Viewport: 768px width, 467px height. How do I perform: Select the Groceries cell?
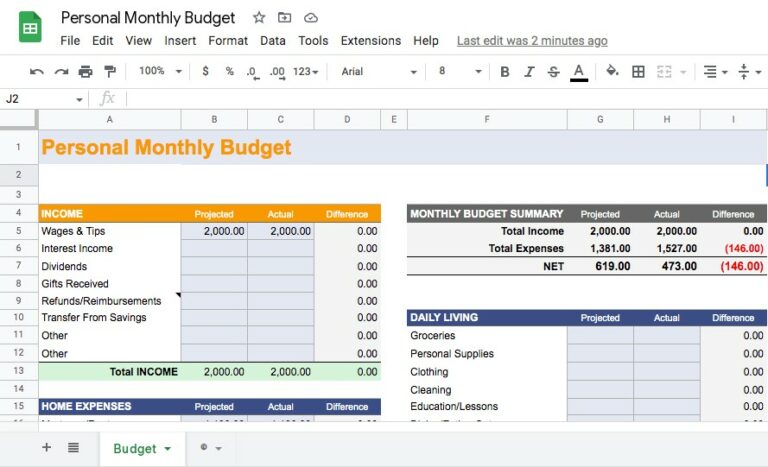[x=487, y=336]
